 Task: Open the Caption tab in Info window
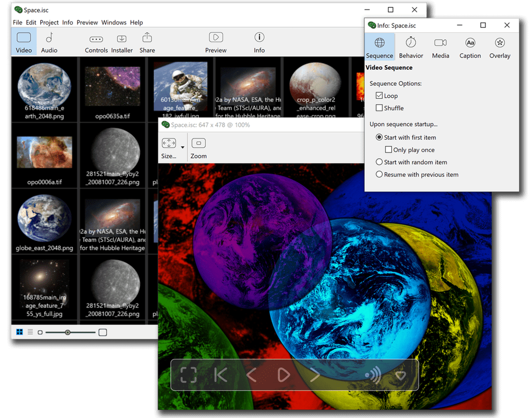click(x=470, y=48)
